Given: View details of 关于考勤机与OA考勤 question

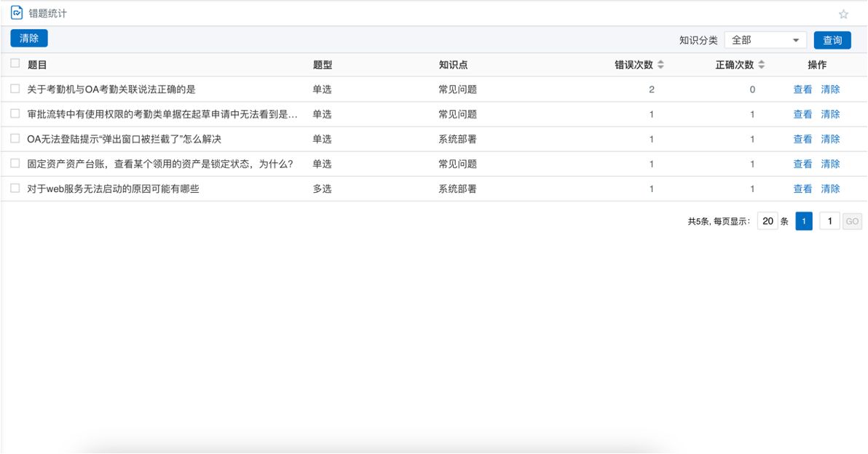Looking at the screenshot, I should tap(802, 89).
